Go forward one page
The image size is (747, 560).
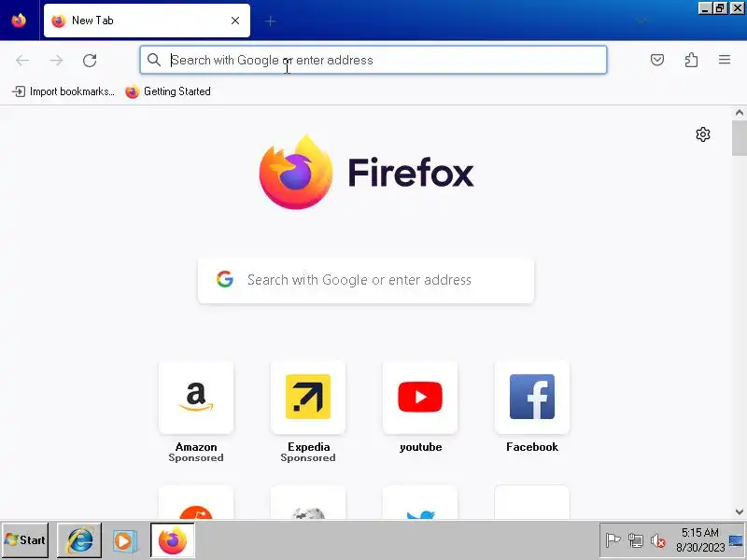56,60
